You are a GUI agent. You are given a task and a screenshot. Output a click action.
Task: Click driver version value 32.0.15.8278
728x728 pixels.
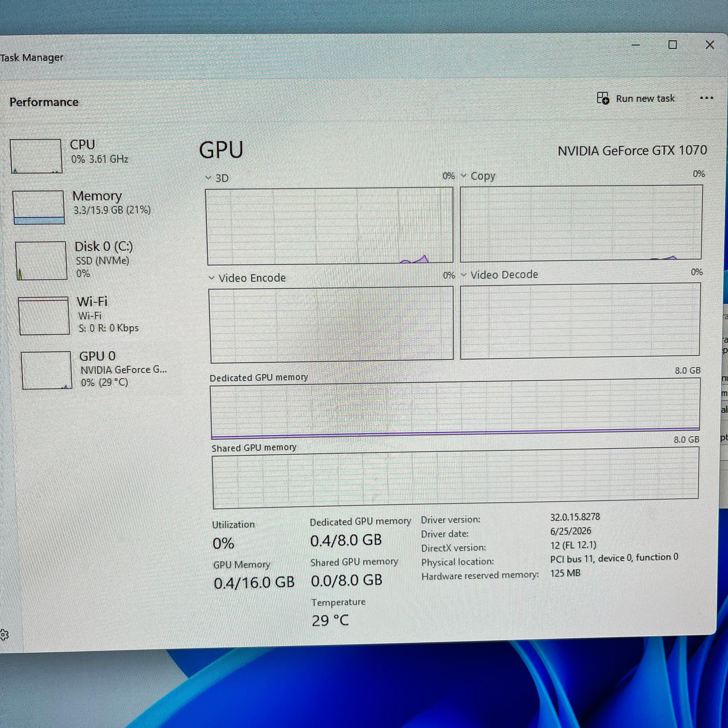pyautogui.click(x=575, y=516)
